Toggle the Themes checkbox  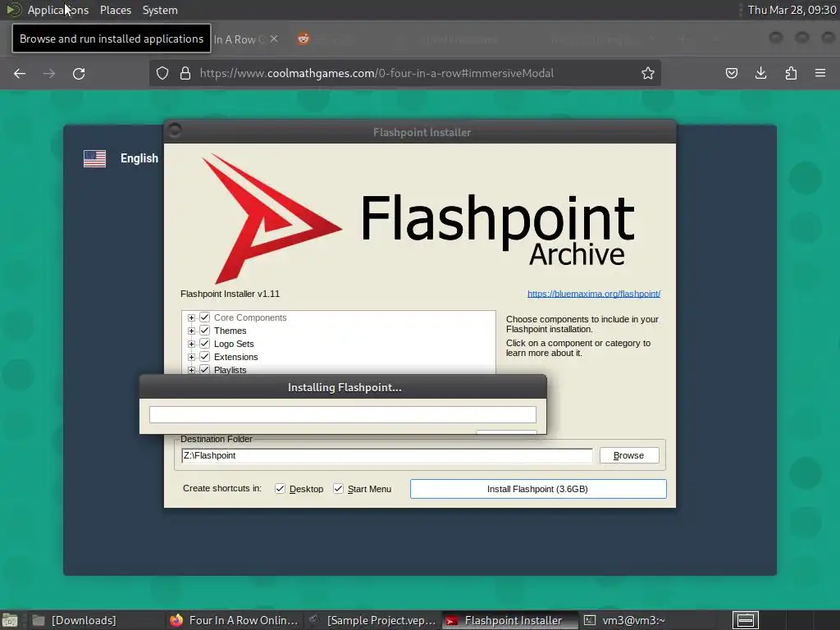click(204, 331)
